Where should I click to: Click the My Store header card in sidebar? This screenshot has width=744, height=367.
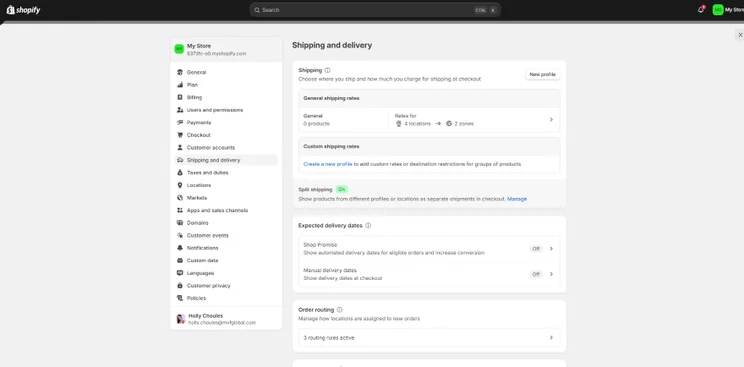pos(226,49)
